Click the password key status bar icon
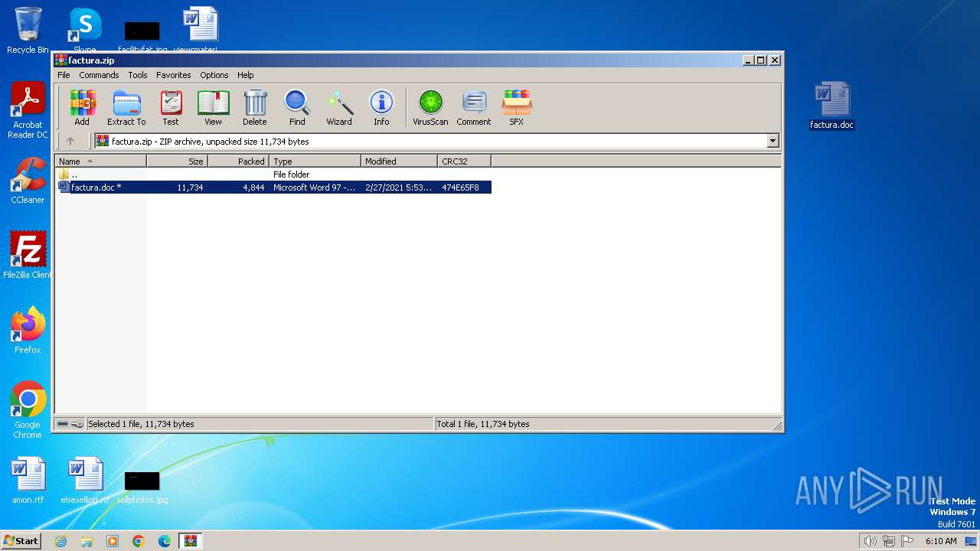The width and height of the screenshot is (980, 551). tap(77, 424)
